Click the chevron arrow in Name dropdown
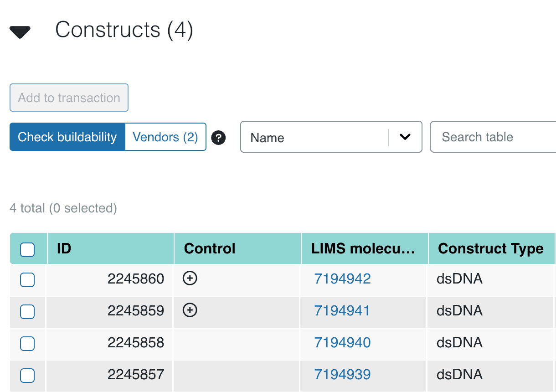The image size is (556, 392). [405, 137]
